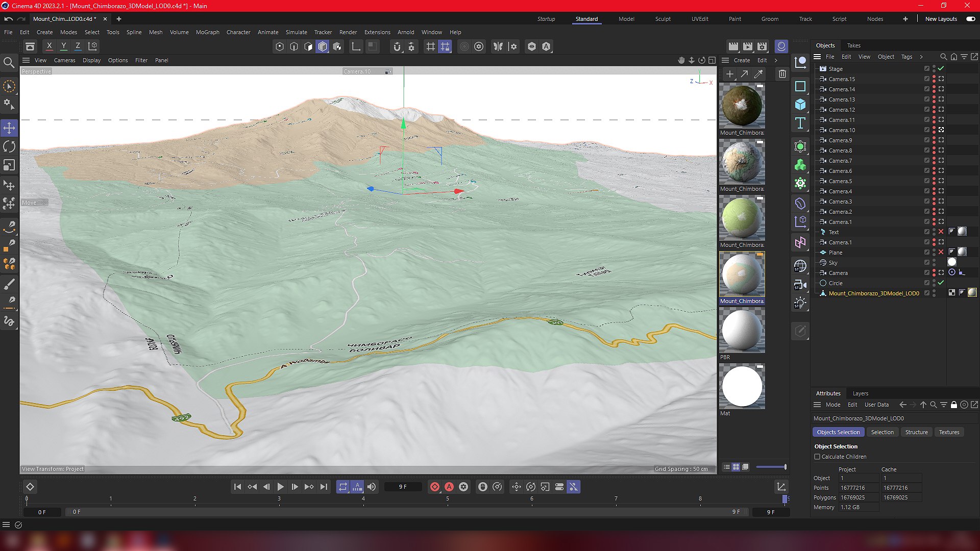Screen dimensions: 980x551
Task: Switch to the Layers tab
Action: [861, 393]
